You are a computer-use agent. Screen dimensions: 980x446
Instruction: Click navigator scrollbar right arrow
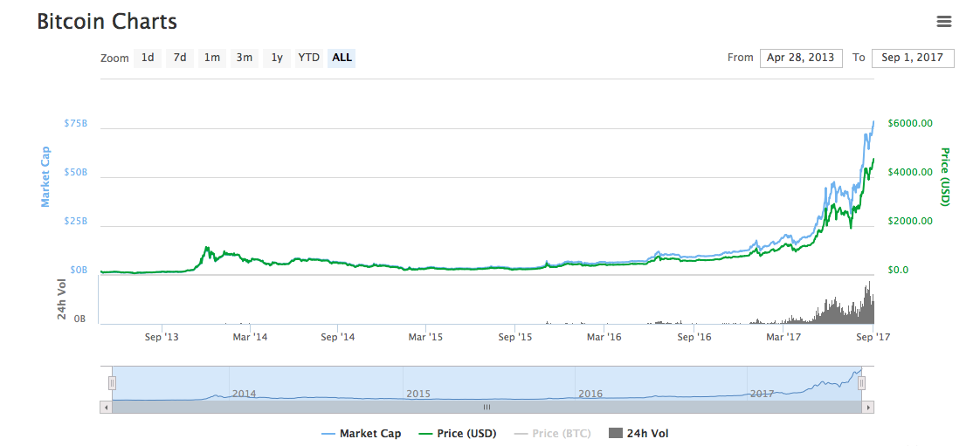point(868,408)
